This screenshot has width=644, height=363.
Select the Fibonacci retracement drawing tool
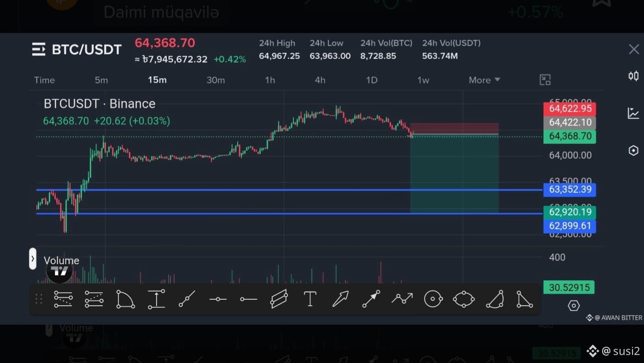pos(63,299)
